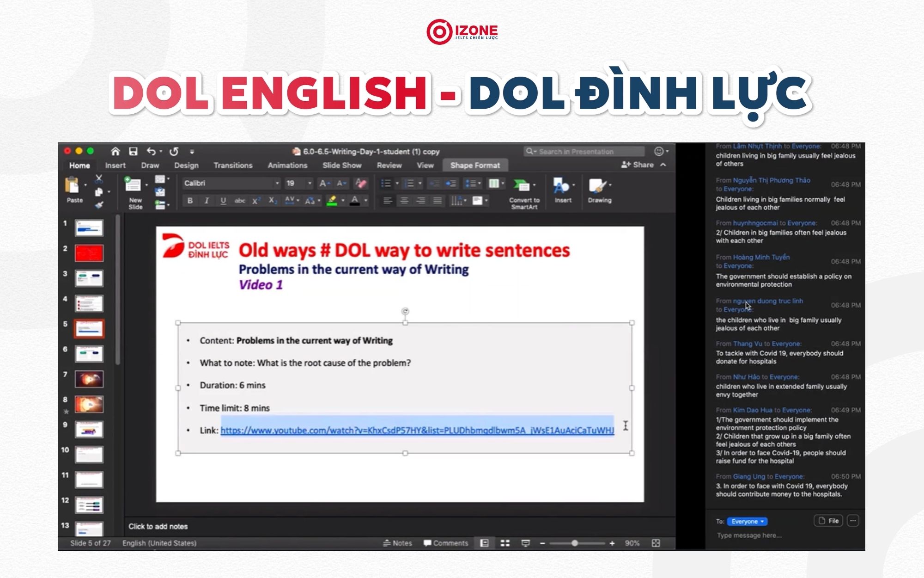Click Increase Font Size icon
This screenshot has width=924, height=578.
pos(324,183)
